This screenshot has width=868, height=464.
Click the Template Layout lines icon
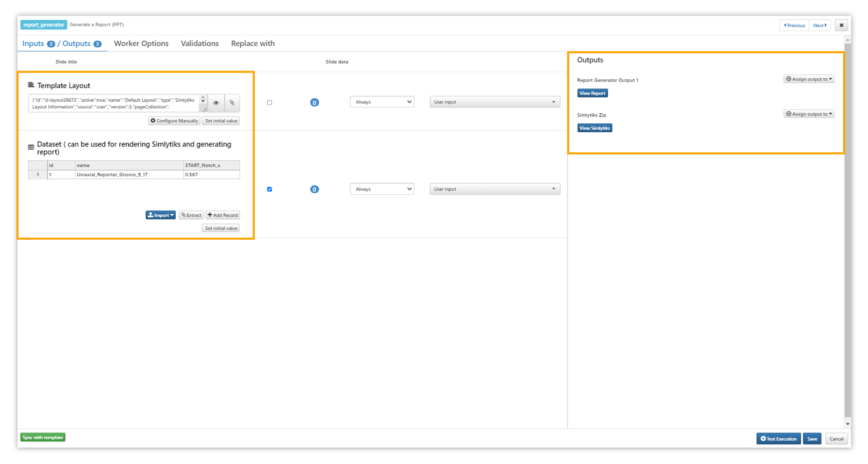[31, 85]
